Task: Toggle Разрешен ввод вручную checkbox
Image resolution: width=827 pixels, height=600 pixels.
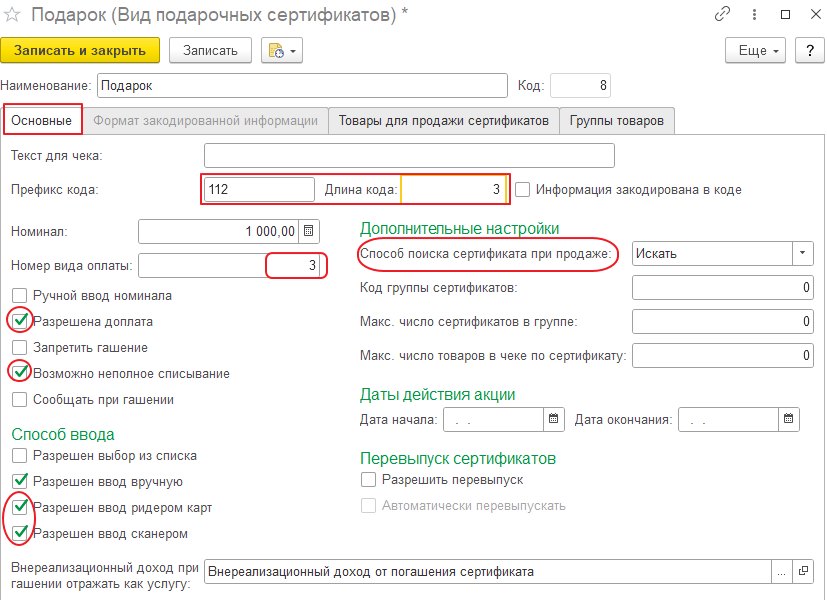Action: pos(20,481)
